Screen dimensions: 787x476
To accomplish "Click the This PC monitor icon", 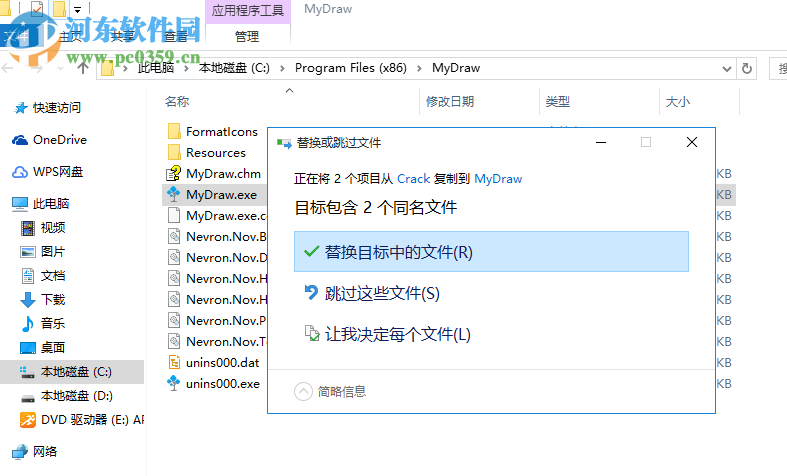I will click(x=20, y=204).
